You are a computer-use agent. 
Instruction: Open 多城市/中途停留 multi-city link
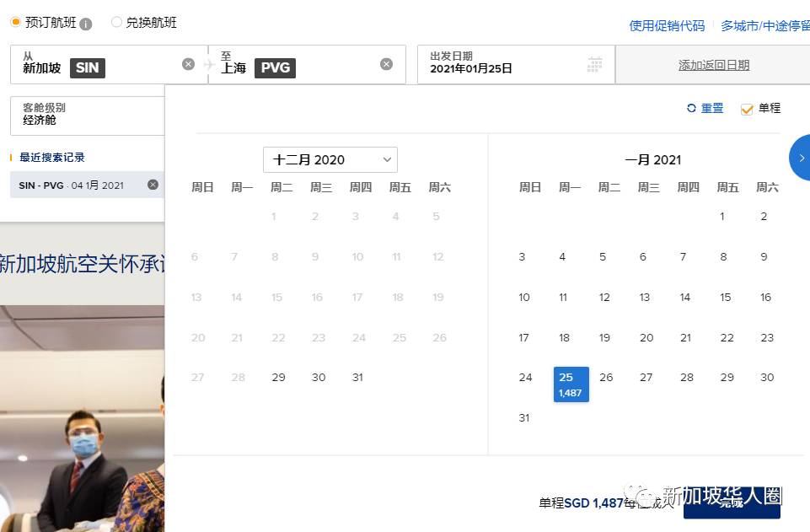[x=764, y=25]
